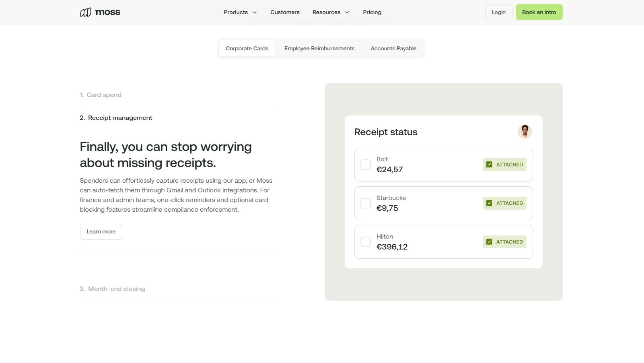The height and width of the screenshot is (363, 644).
Task: Click the Bolt merchant name
Action: (382, 159)
